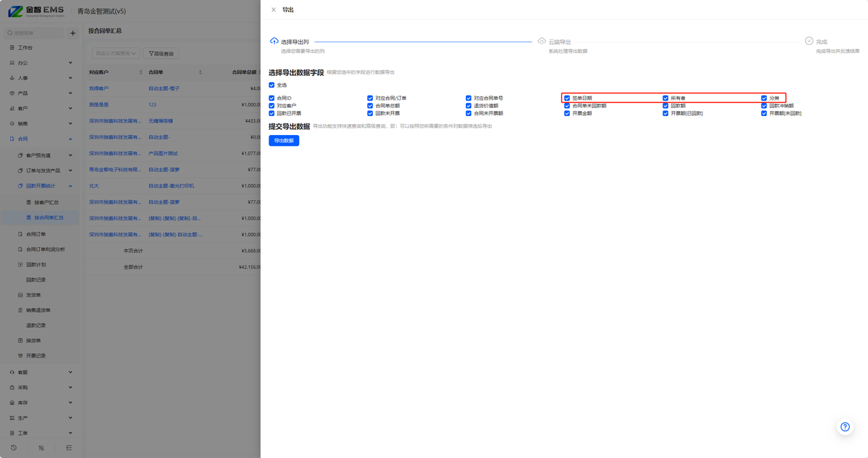Expand the 库存 menu chevron
Screen dimensions: 868x458
(71, 403)
